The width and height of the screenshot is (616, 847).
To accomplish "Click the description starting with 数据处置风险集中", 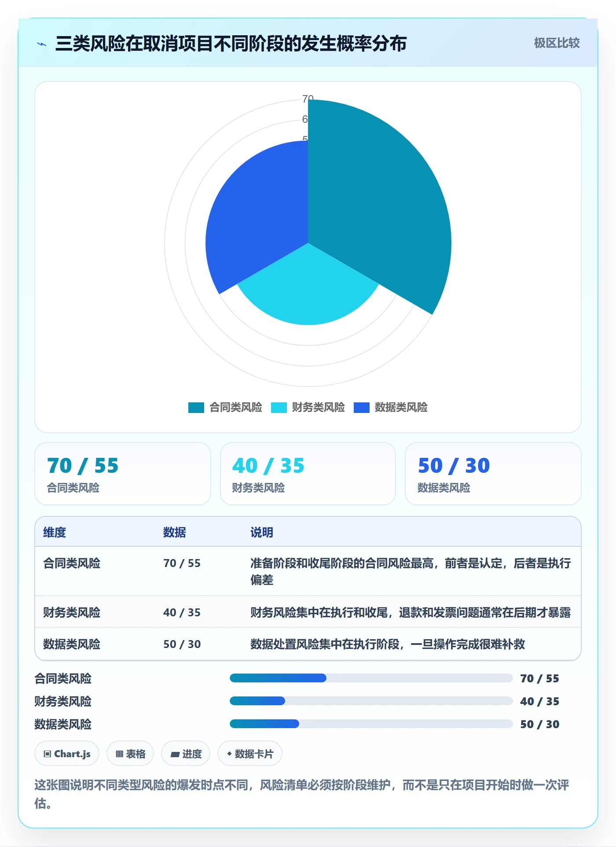I will tap(388, 644).
